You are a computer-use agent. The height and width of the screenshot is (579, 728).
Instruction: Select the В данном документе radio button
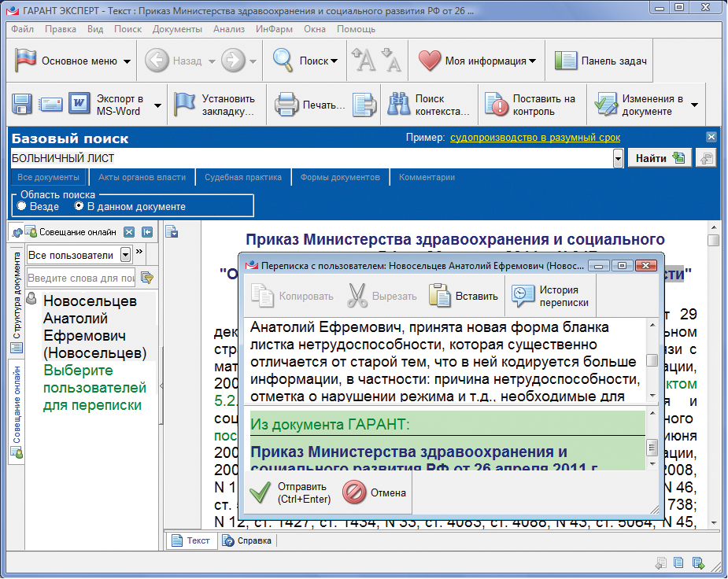(x=79, y=207)
